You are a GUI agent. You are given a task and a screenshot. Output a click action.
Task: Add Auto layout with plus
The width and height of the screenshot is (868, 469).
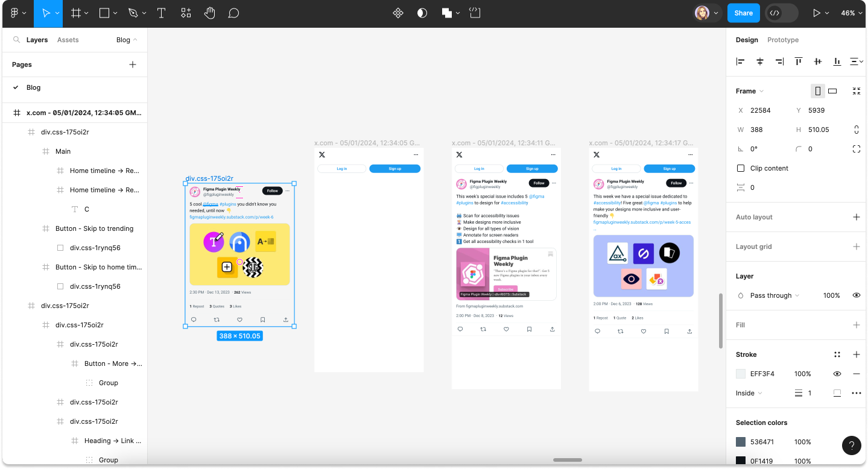(857, 217)
